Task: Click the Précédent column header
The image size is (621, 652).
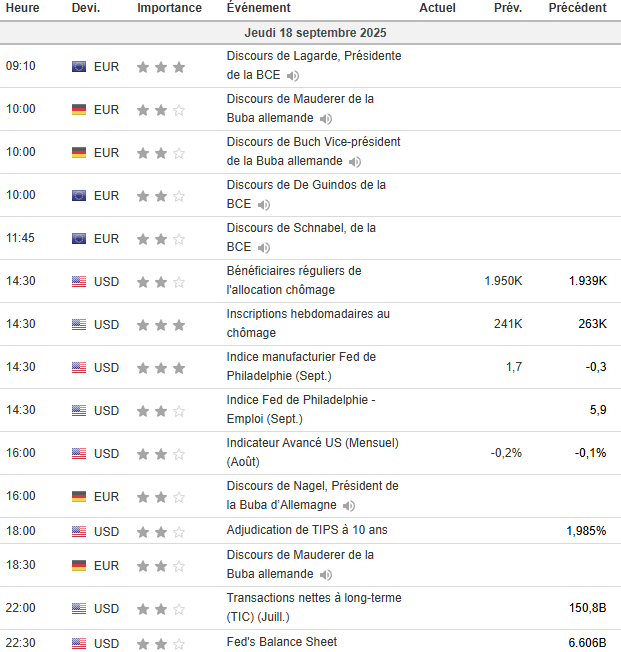Action: coord(577,8)
